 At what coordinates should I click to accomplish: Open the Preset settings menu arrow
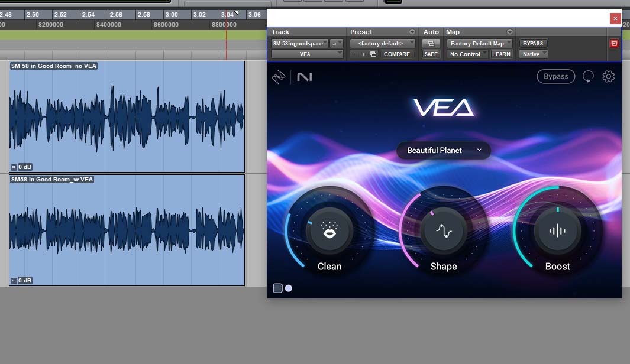pyautogui.click(x=412, y=32)
